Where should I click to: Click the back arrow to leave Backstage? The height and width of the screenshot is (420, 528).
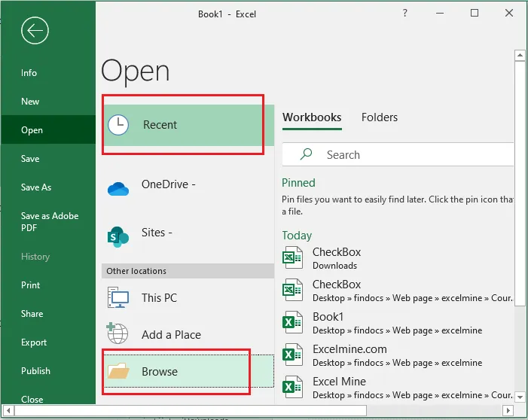tap(35, 30)
